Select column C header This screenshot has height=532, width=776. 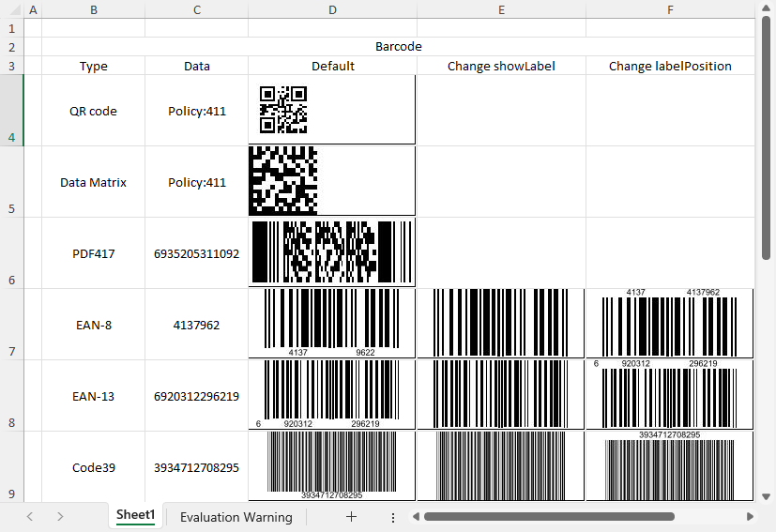(197, 9)
